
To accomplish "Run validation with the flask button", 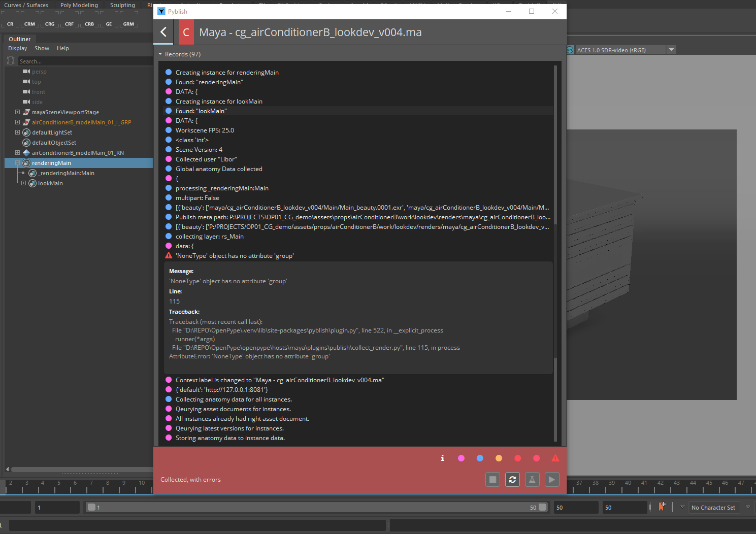I will 532,479.
